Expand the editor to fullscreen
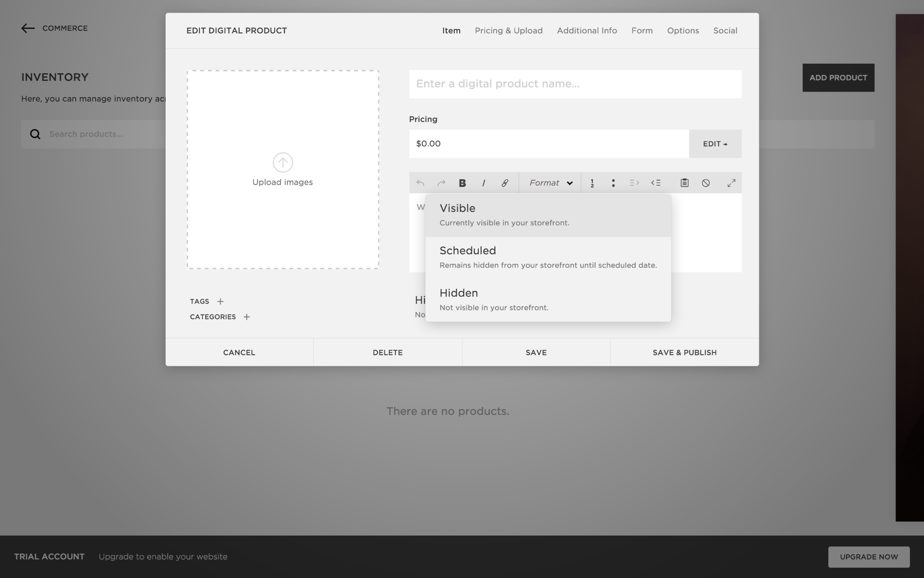The height and width of the screenshot is (578, 924). 731,183
